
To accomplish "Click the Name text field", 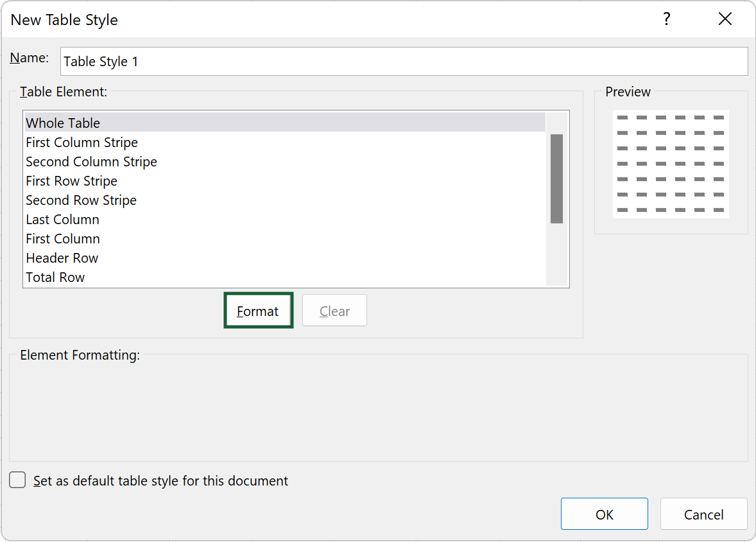I will click(404, 62).
